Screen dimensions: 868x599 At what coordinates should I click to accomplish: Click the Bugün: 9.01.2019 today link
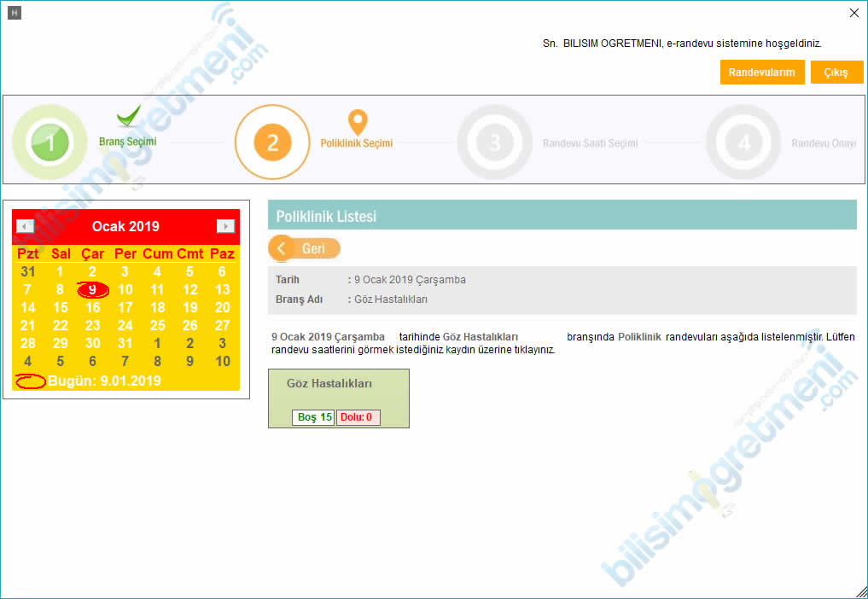coord(104,381)
